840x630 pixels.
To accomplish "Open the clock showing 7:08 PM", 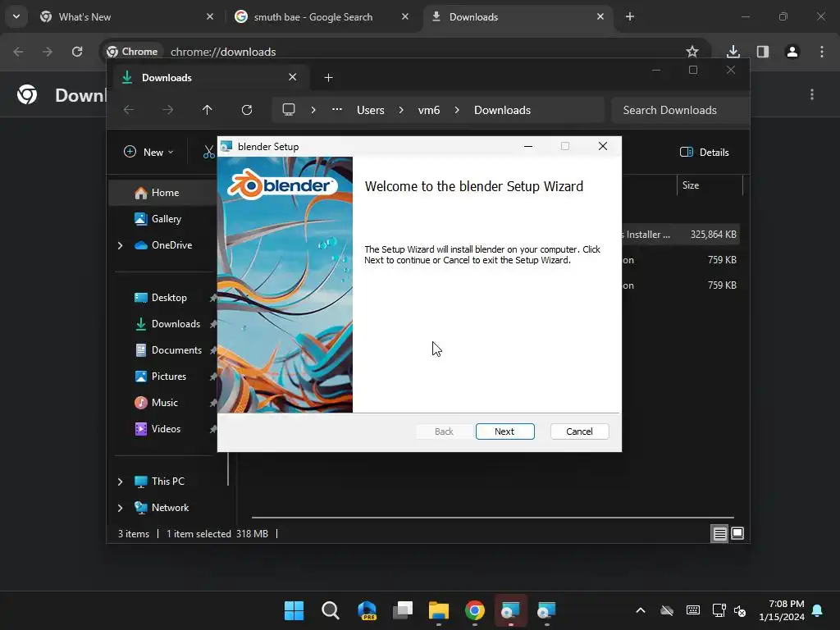I will tap(782, 610).
